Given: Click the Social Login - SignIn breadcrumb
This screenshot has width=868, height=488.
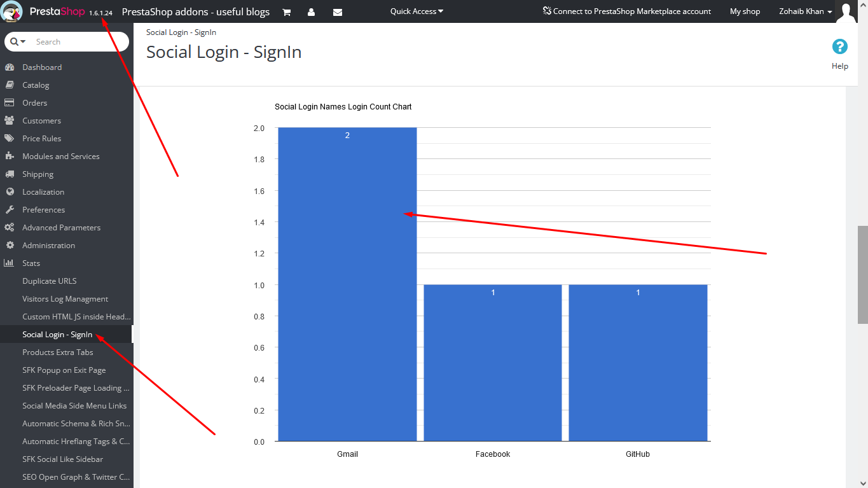Looking at the screenshot, I should 181,32.
